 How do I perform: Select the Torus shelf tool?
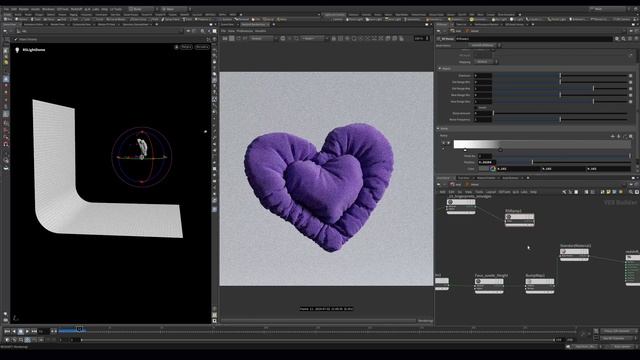48,19
